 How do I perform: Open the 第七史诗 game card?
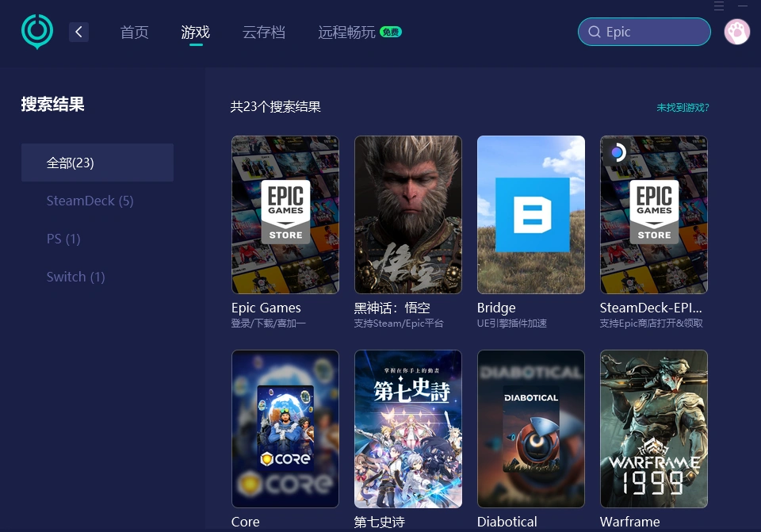[407, 428]
